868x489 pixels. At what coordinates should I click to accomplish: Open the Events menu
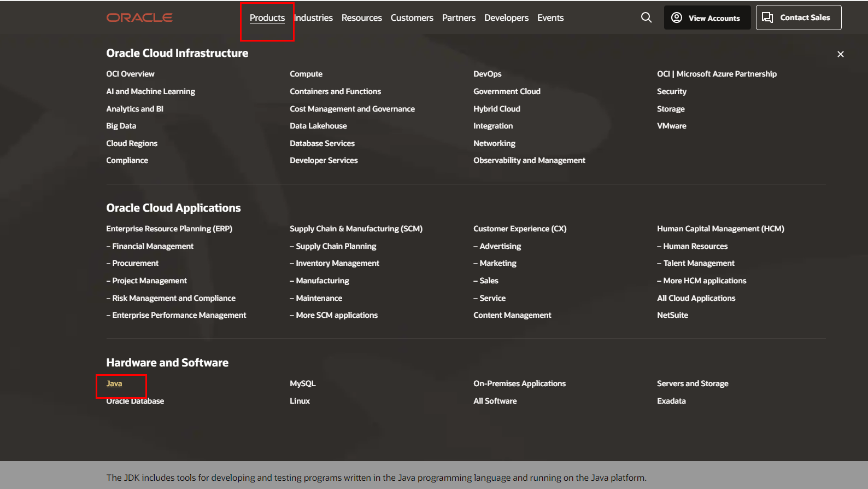tap(550, 18)
